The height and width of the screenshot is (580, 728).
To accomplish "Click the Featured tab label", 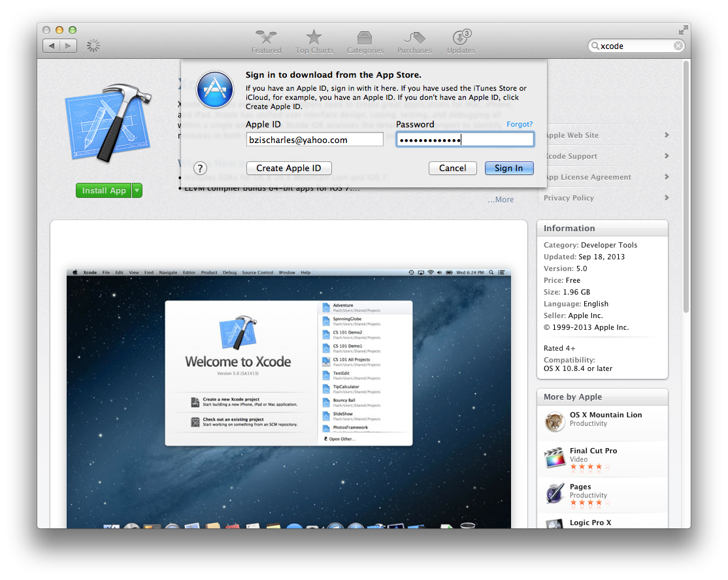I will click(266, 50).
